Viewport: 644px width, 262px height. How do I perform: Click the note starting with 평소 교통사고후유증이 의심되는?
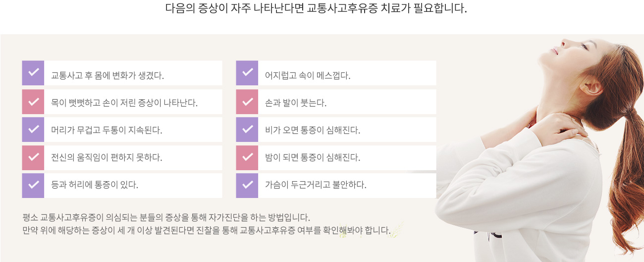coord(166,217)
